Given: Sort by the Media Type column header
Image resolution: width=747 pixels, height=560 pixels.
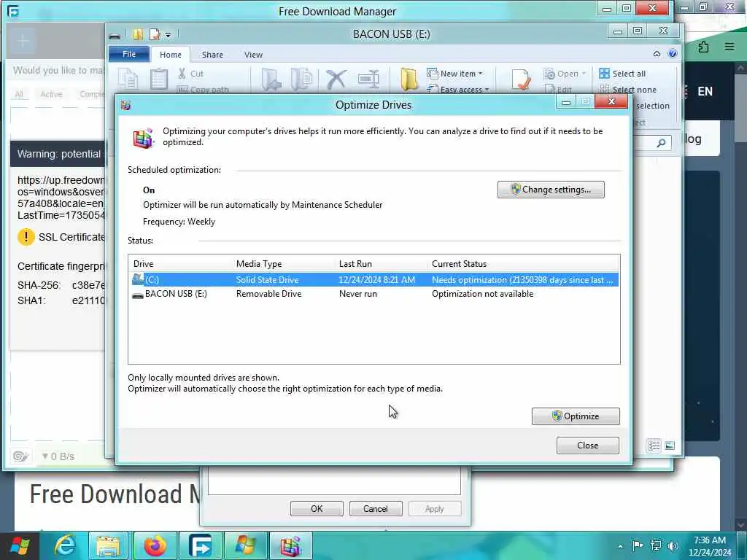Looking at the screenshot, I should (259, 264).
